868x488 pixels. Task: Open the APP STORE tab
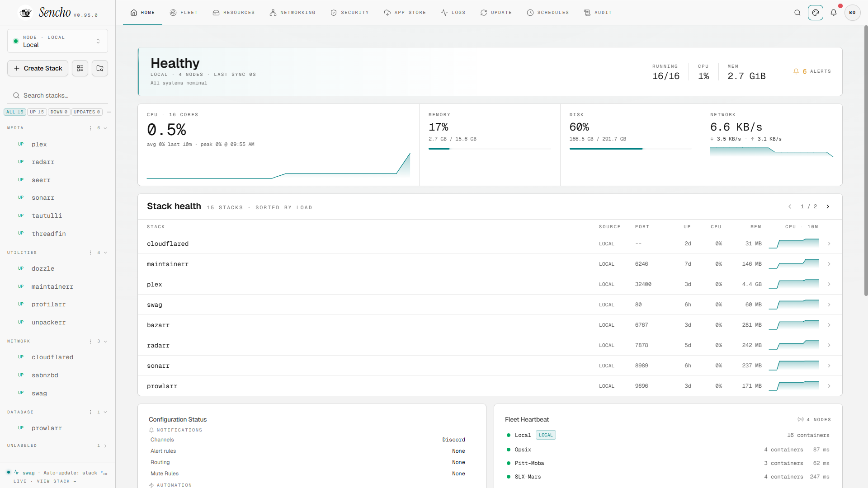[405, 13]
